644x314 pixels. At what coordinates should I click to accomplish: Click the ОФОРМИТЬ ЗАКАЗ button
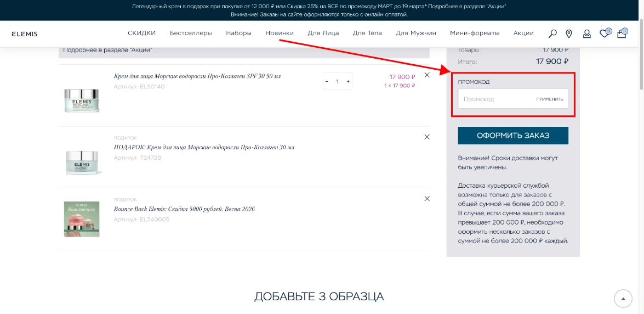[513, 136]
